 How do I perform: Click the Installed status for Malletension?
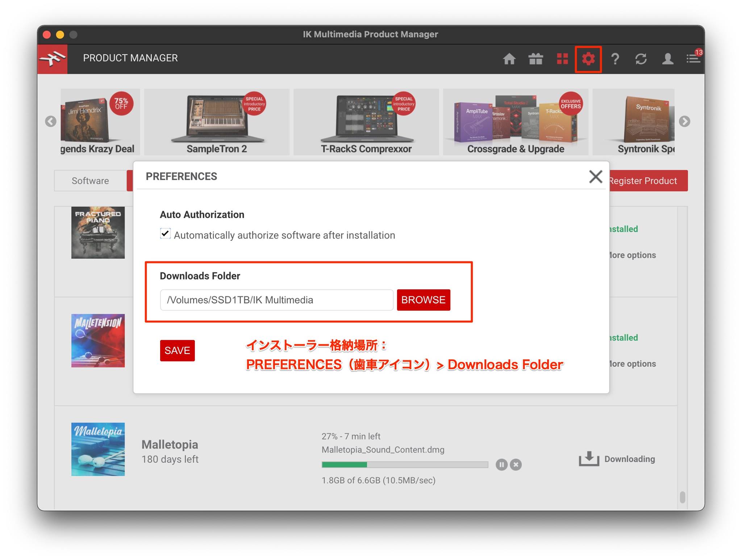624,337
